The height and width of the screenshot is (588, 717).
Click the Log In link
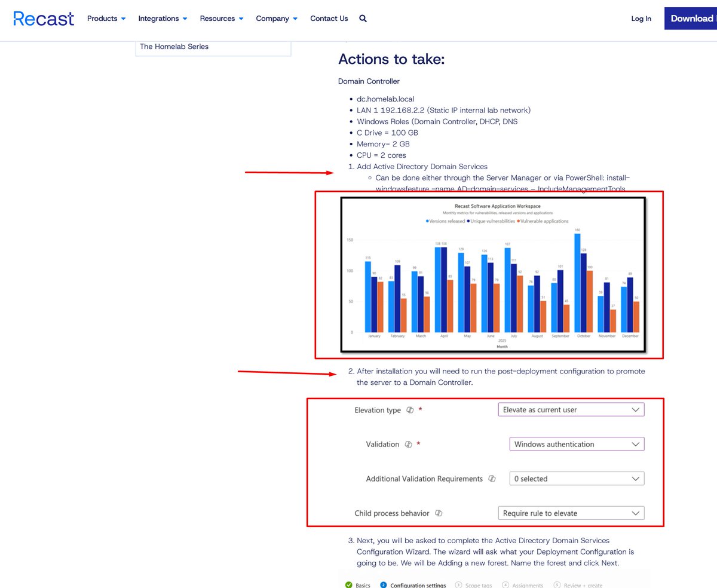(x=641, y=19)
